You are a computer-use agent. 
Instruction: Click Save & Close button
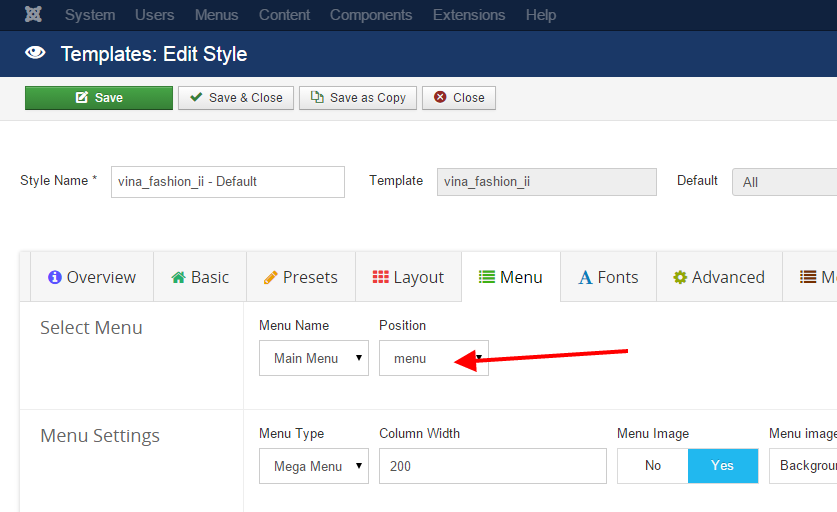click(x=236, y=98)
